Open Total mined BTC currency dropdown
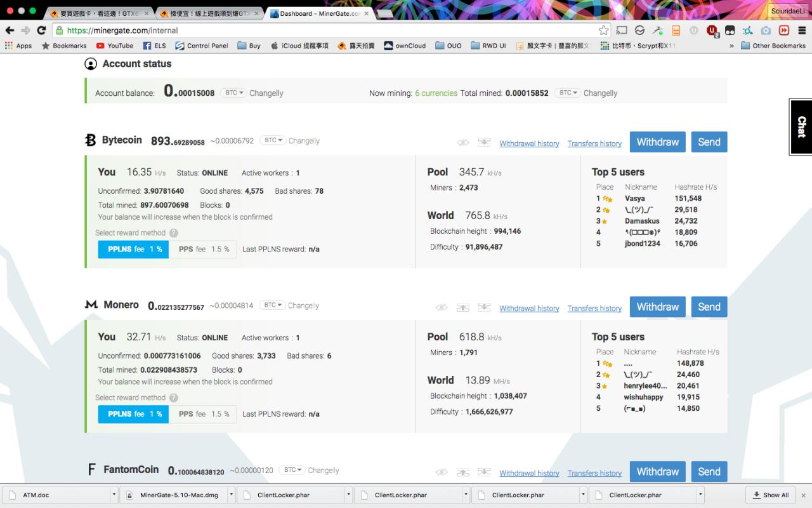 pyautogui.click(x=567, y=93)
